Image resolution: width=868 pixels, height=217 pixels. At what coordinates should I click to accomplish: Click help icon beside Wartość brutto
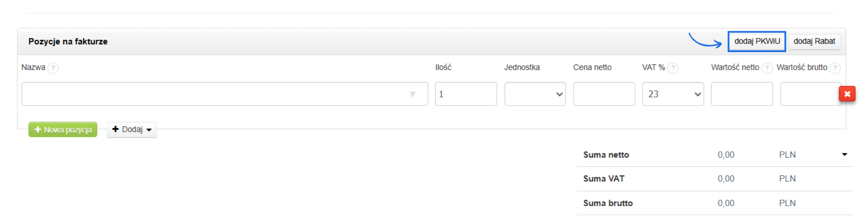(x=835, y=68)
